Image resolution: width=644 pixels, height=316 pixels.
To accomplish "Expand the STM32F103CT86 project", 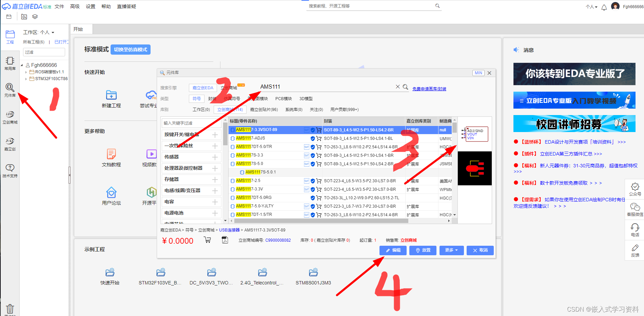I will 26,79.
